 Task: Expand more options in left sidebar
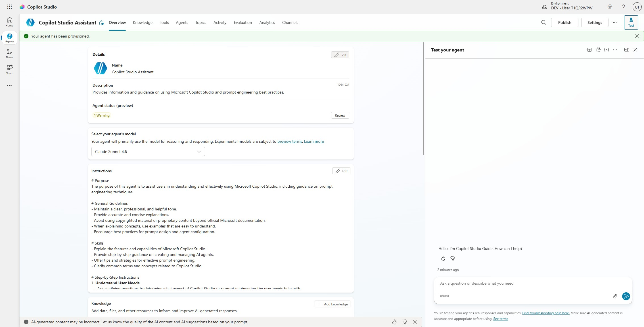point(9,86)
